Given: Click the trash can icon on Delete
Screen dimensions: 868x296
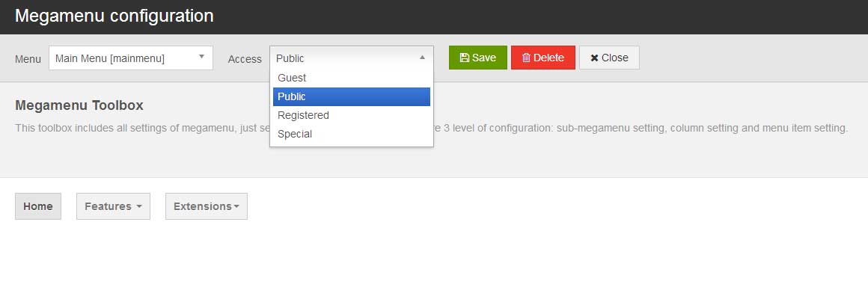Looking at the screenshot, I should (527, 58).
